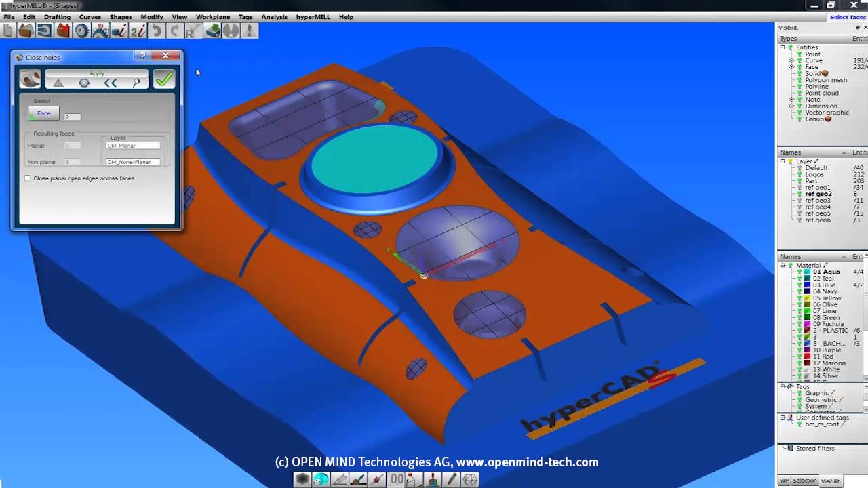
Task: Click the object info 'i' toolbar icon
Action: pos(119,30)
